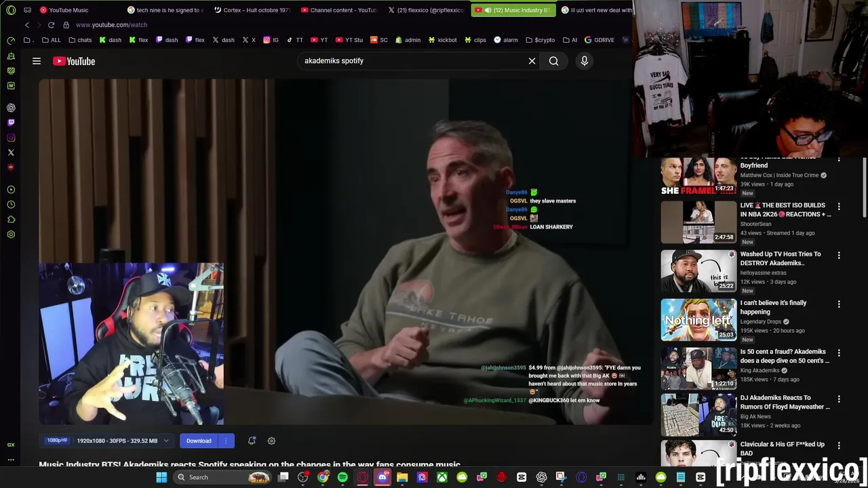The height and width of the screenshot is (488, 868).
Task: Open the AI bookmarks folder
Action: pyautogui.click(x=570, y=40)
